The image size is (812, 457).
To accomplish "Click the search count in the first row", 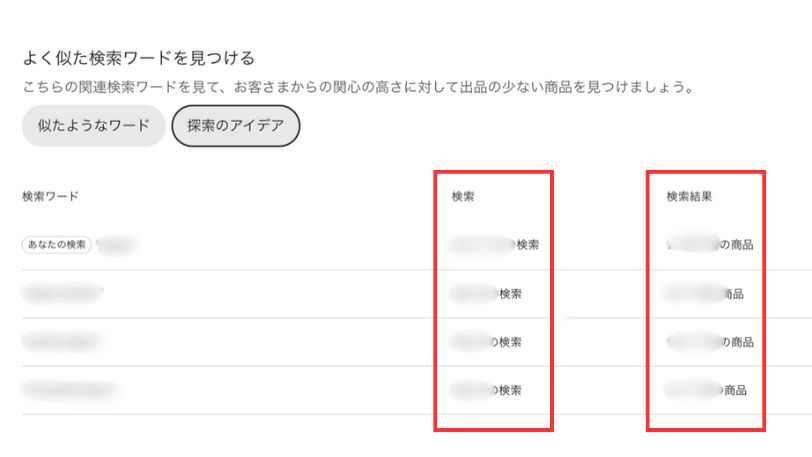I will pyautogui.click(x=495, y=245).
